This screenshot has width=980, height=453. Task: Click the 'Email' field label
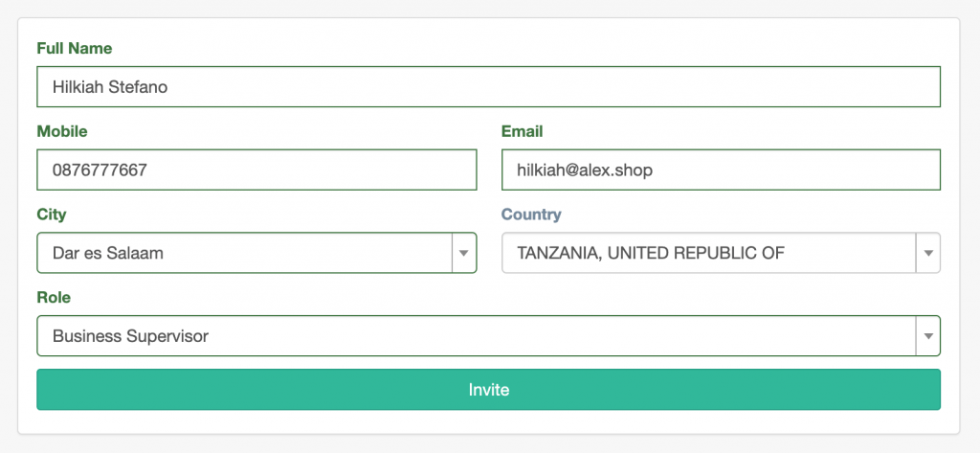[x=523, y=131]
